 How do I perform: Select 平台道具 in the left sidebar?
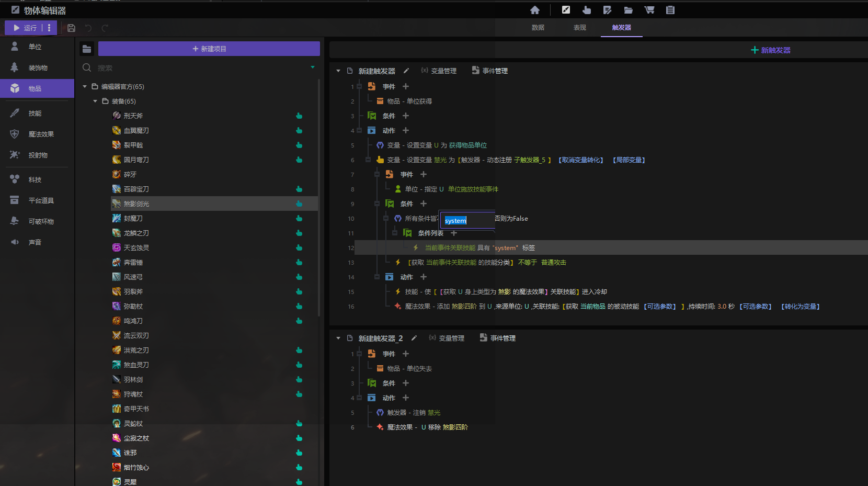point(37,200)
